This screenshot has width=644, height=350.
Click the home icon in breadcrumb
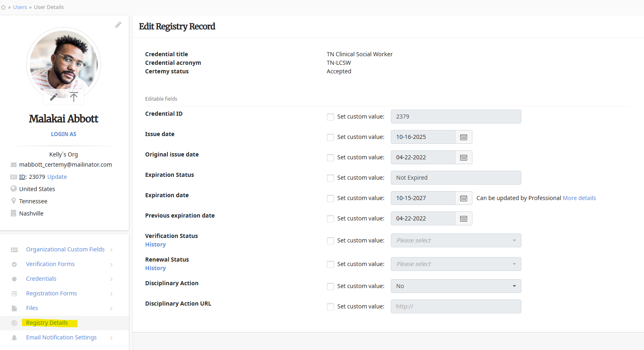point(3,7)
